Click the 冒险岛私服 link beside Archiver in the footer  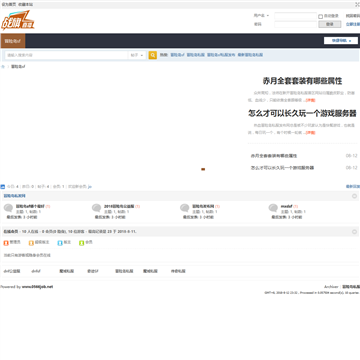click(x=351, y=287)
